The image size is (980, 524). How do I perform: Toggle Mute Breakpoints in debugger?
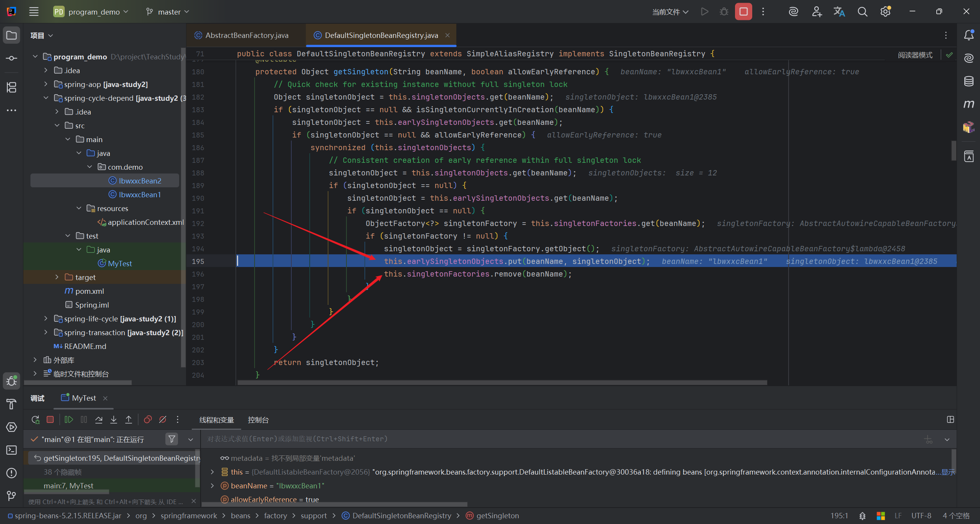(x=163, y=420)
